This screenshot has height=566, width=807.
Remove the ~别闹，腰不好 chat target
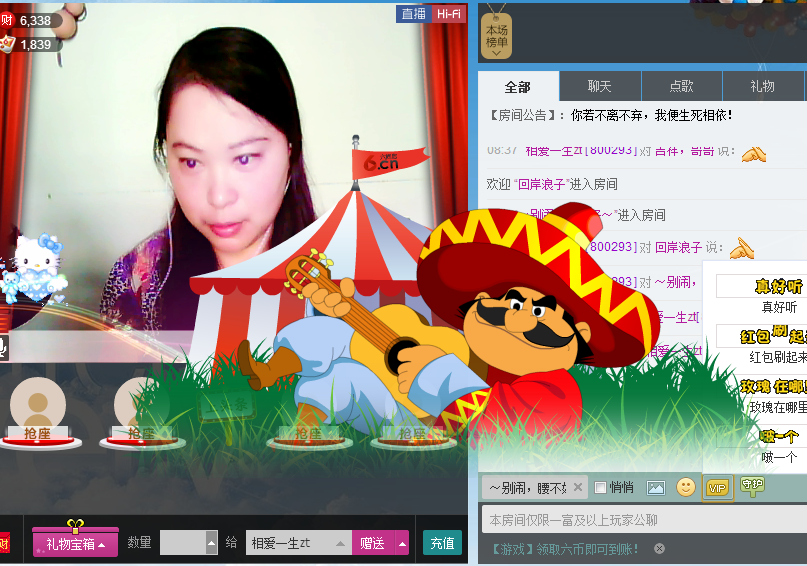(x=578, y=487)
